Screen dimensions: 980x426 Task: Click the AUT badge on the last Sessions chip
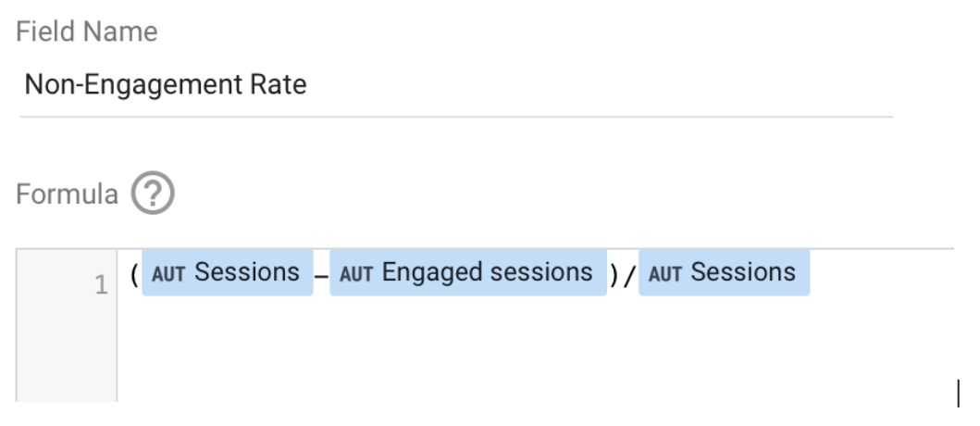[665, 274]
